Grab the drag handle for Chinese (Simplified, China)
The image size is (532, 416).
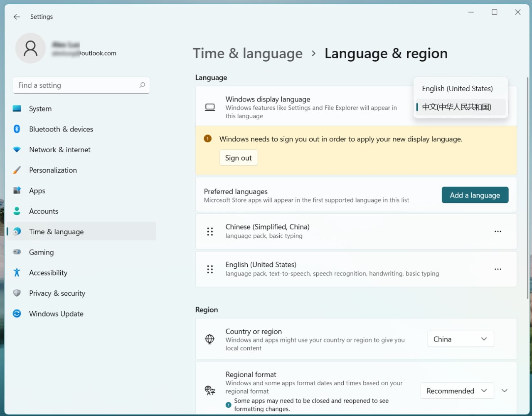(210, 231)
